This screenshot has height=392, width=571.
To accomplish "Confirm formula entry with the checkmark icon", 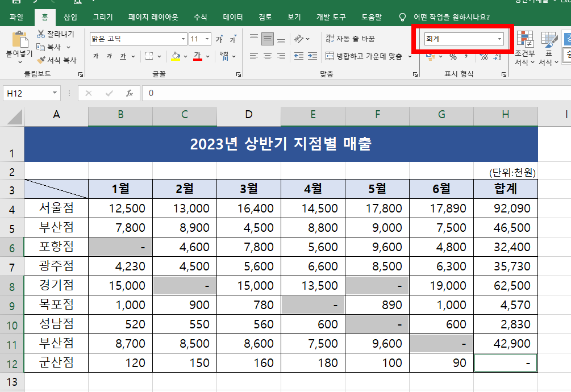I will coord(109,93).
